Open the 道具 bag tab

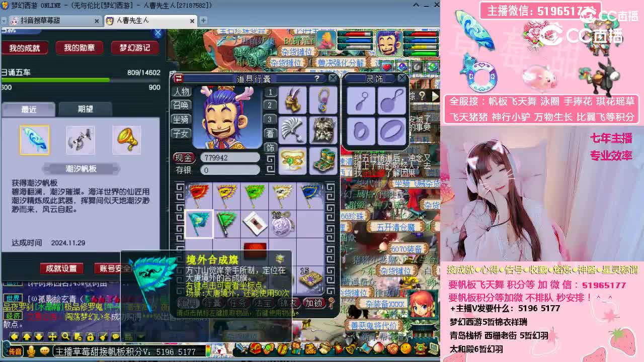pos(188,303)
